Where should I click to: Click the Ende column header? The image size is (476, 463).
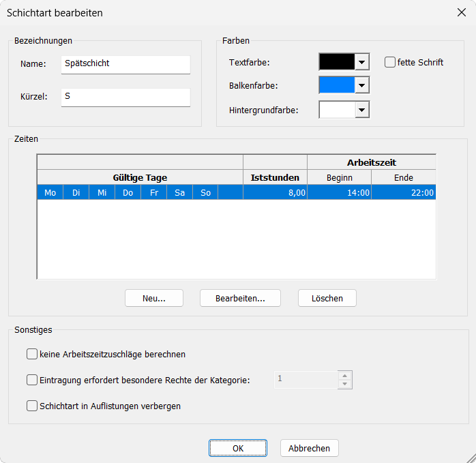click(x=404, y=177)
